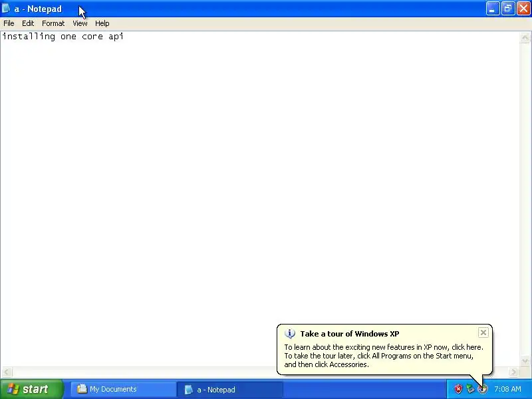Click the horizontal scrollbar right arrow

[x=513, y=372]
